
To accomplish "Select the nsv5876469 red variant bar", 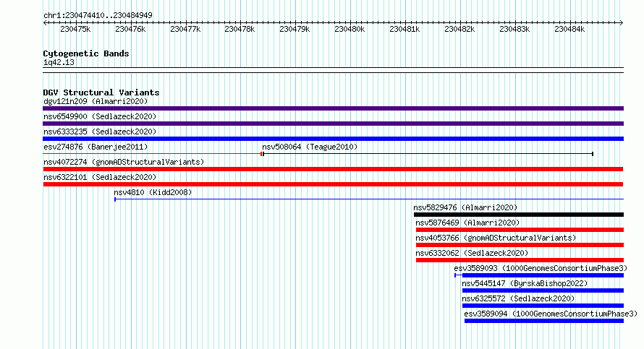I will point(520,230).
